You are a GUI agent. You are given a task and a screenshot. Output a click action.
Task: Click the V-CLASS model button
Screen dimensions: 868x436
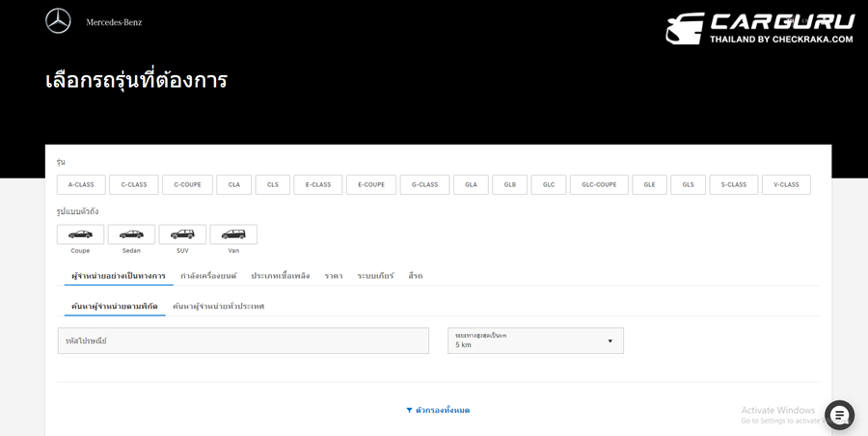point(786,185)
